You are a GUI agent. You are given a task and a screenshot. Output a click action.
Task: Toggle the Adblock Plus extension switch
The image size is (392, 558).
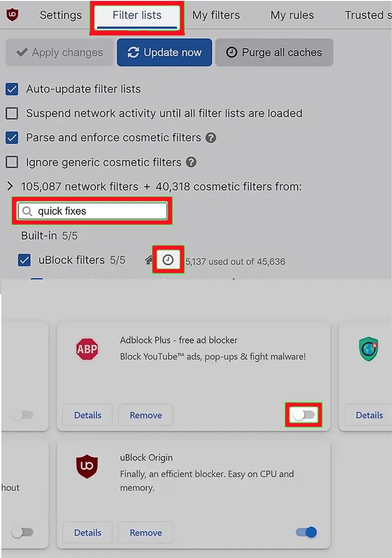tap(304, 415)
